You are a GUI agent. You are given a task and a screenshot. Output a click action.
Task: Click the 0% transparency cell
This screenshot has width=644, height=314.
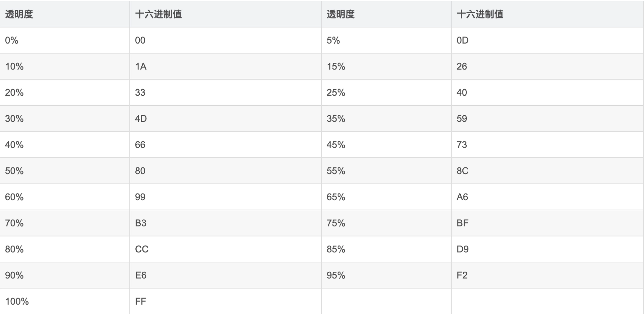[x=12, y=40]
